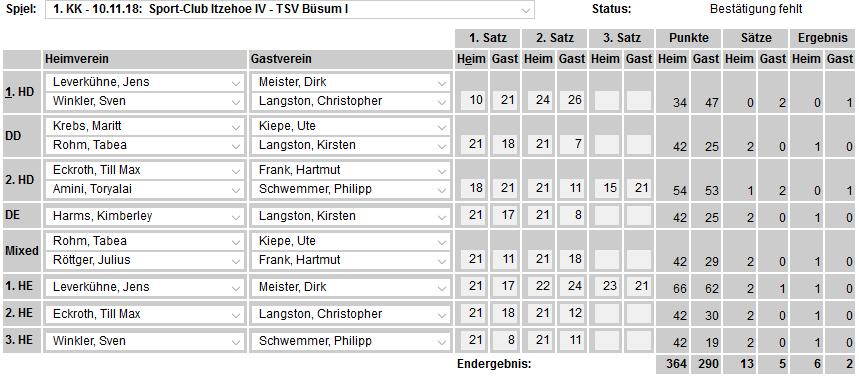Viewport: 859px width, 380px height.
Task: Expand the Leverkühne, Jens dropdown in 1. HD
Action: [145, 82]
